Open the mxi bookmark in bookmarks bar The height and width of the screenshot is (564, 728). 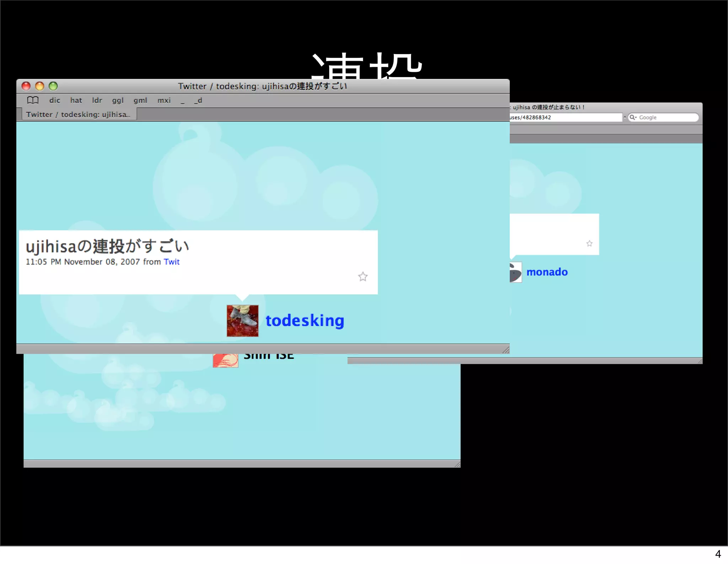(164, 101)
